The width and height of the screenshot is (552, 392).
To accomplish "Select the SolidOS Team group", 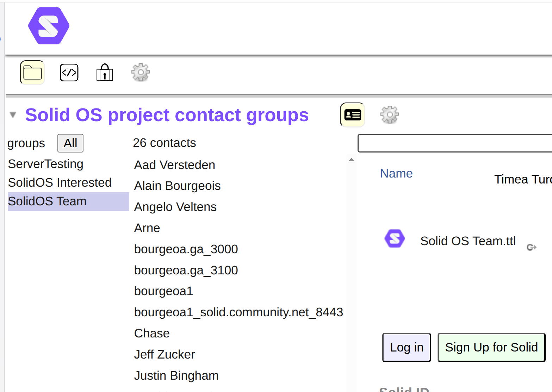I will tap(68, 201).
